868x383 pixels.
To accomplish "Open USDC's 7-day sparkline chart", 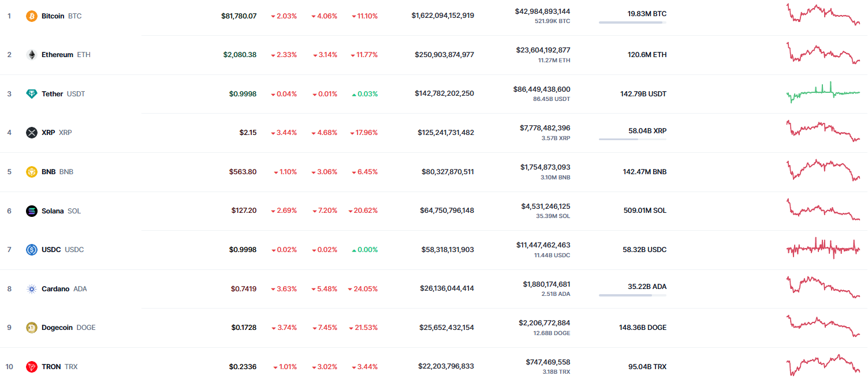I will (823, 249).
